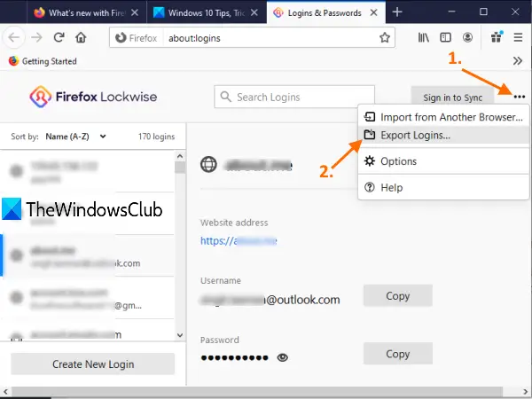The image size is (532, 399).
Task: Show more bookmarks toolbar items chevron
Action: point(518,61)
